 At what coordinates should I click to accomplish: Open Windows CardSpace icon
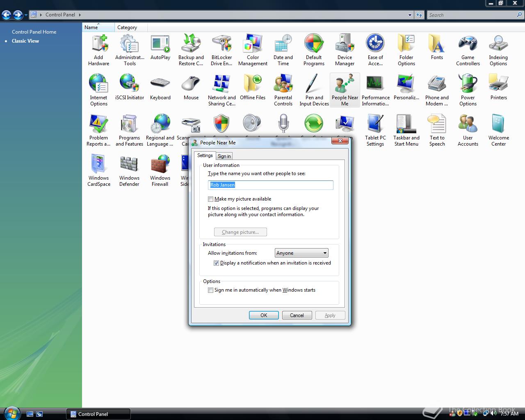coord(98,171)
